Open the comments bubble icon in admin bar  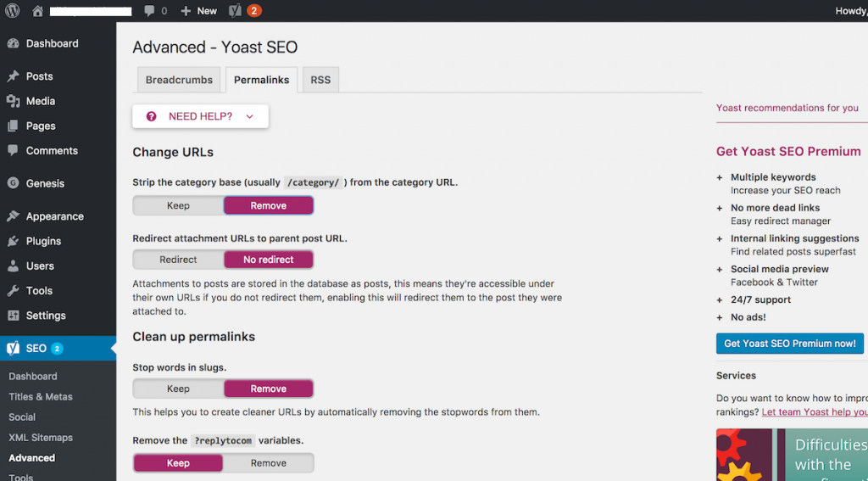coord(149,11)
